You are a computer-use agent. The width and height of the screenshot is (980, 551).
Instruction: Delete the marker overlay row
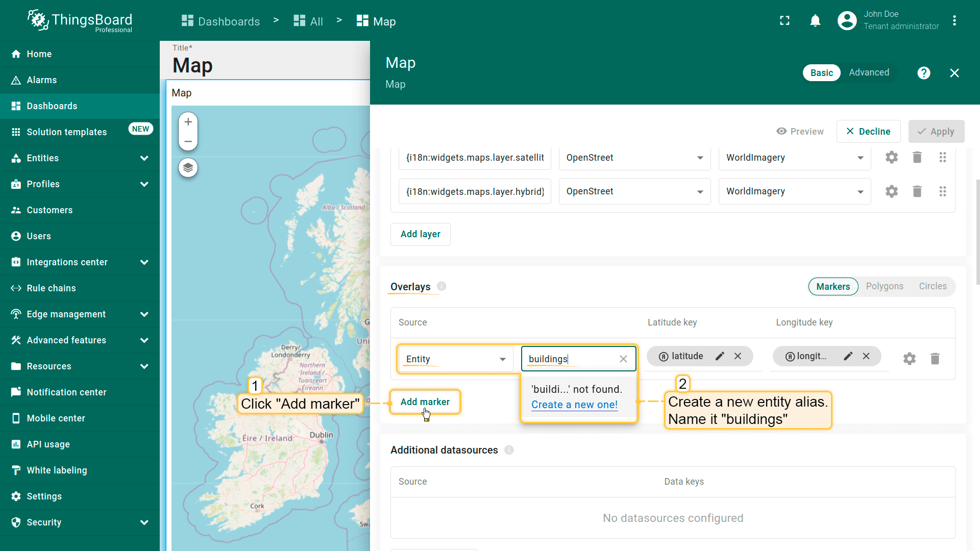935,359
